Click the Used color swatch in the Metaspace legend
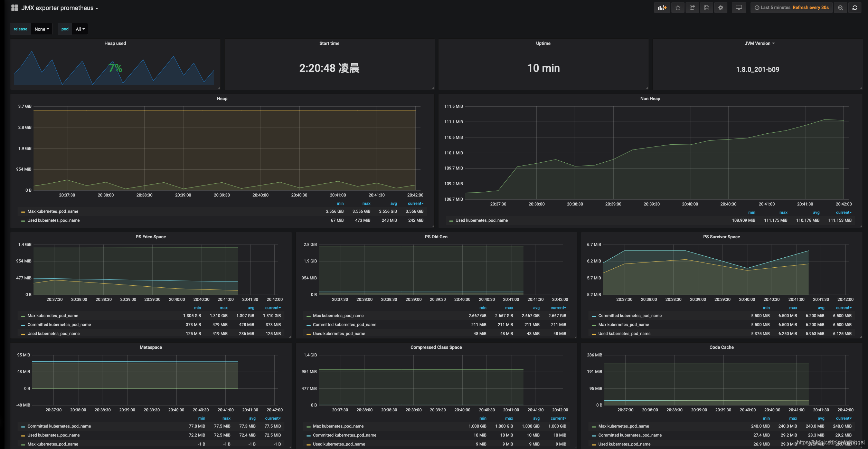 pyautogui.click(x=23, y=436)
